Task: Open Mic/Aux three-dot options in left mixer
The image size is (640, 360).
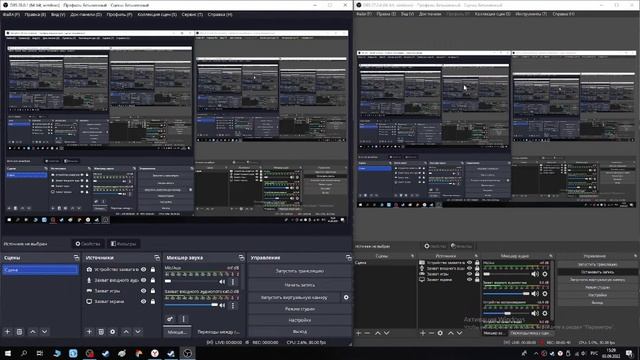Action: (x=233, y=282)
